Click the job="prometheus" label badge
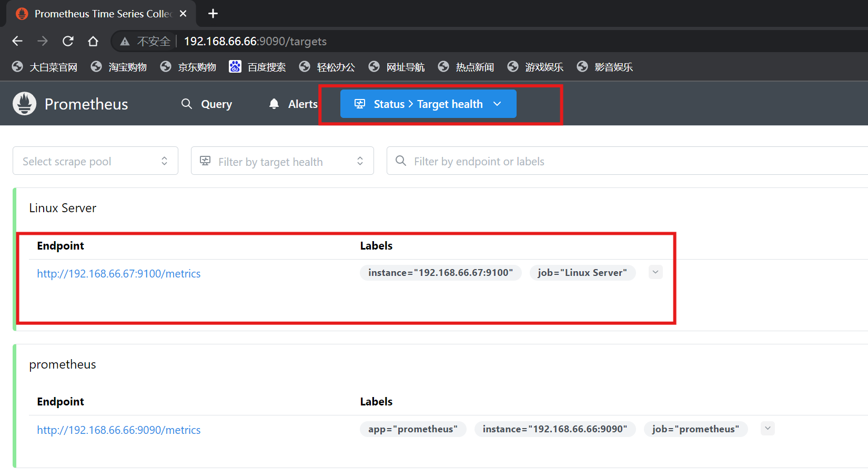This screenshot has width=868, height=476. pyautogui.click(x=695, y=429)
